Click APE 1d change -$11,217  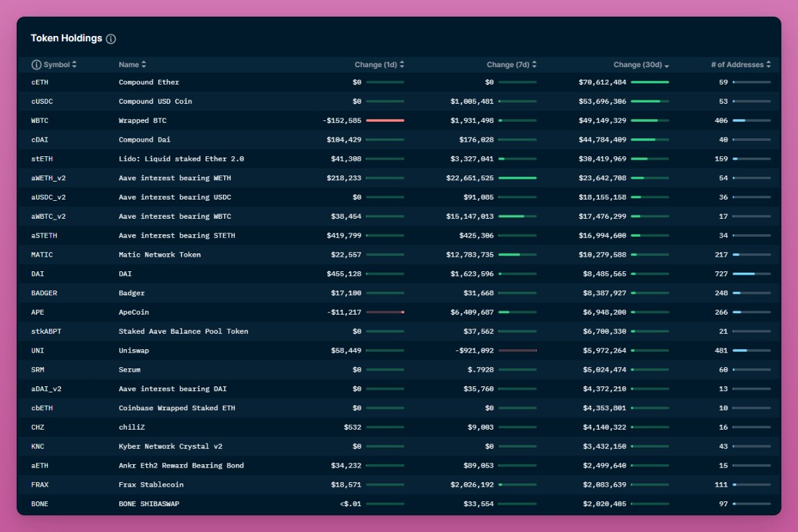tap(344, 313)
